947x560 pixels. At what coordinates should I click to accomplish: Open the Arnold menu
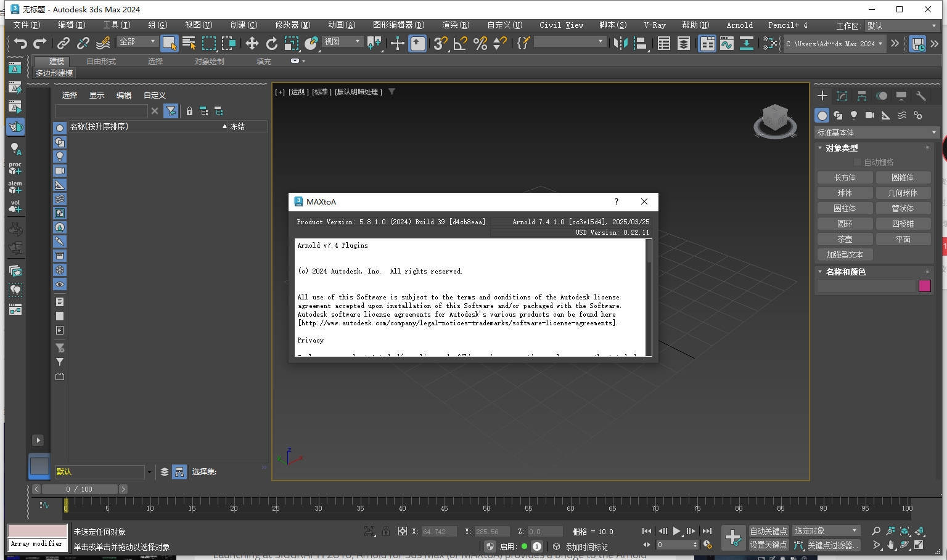(739, 25)
